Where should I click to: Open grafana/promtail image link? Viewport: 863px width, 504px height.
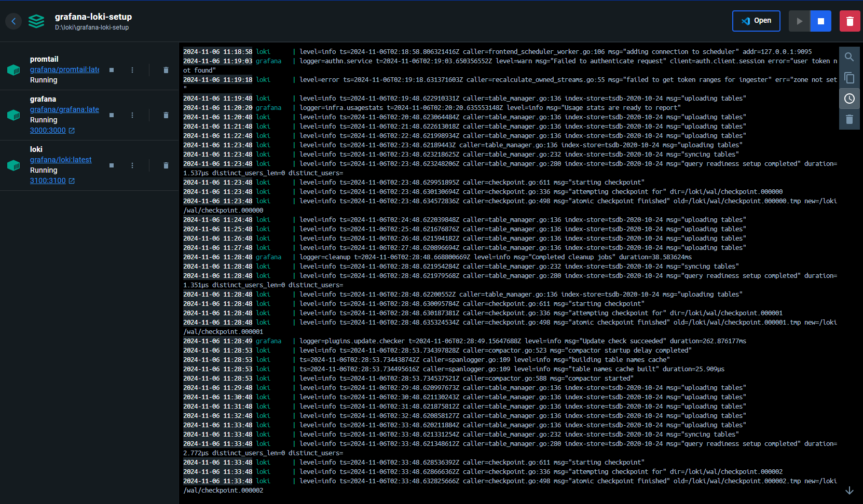[x=64, y=69]
